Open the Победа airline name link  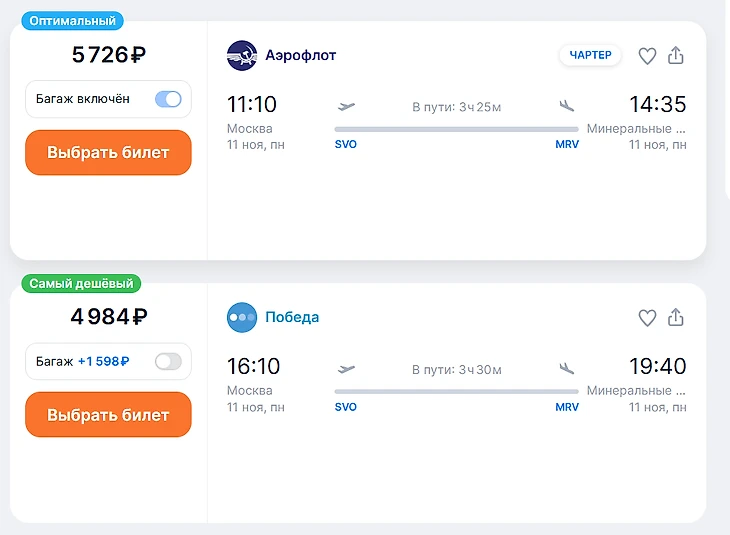point(292,317)
